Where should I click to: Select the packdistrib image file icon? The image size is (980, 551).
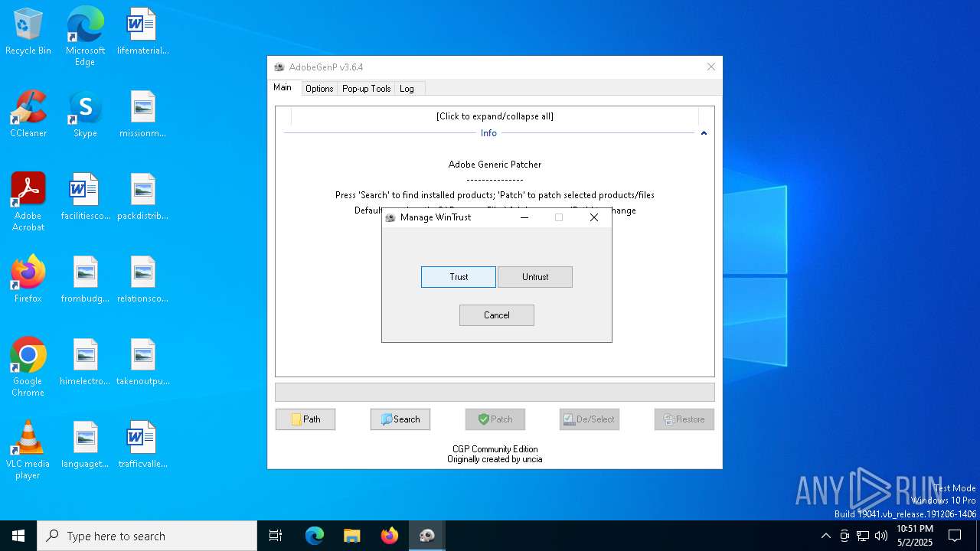(x=142, y=197)
